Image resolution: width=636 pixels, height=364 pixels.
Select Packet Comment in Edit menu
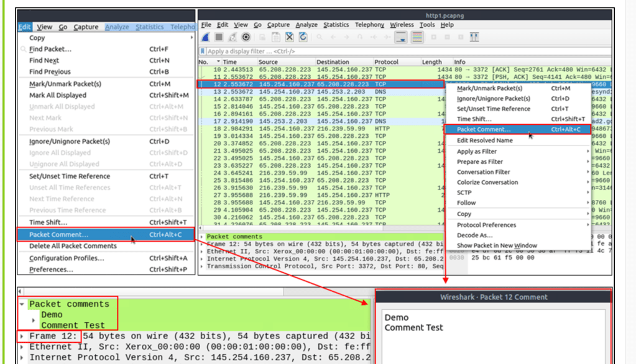[x=58, y=235]
